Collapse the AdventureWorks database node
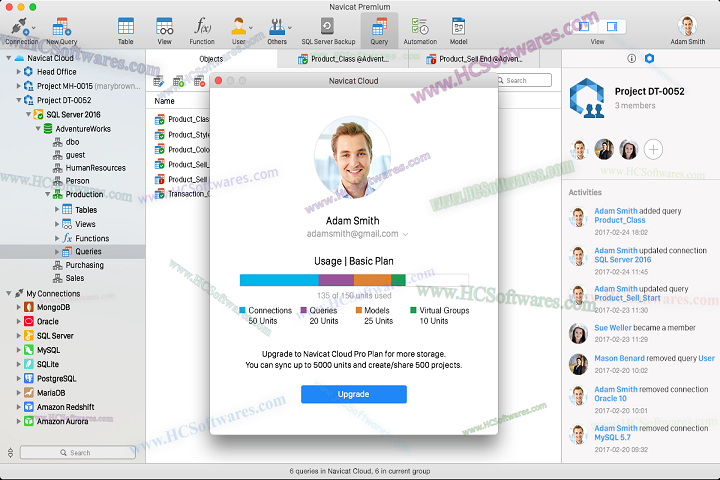Image resolution: width=720 pixels, height=480 pixels. [x=38, y=129]
